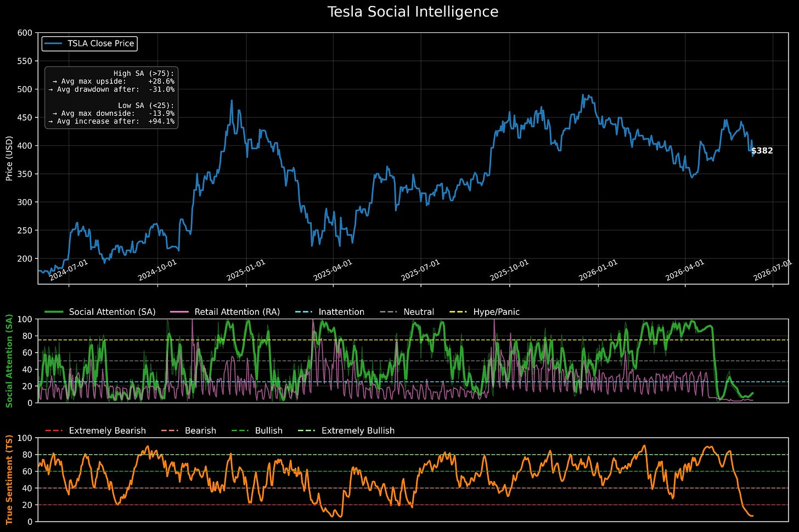Click the "2025-04-01" date label
The image size is (799, 532).
(333, 270)
